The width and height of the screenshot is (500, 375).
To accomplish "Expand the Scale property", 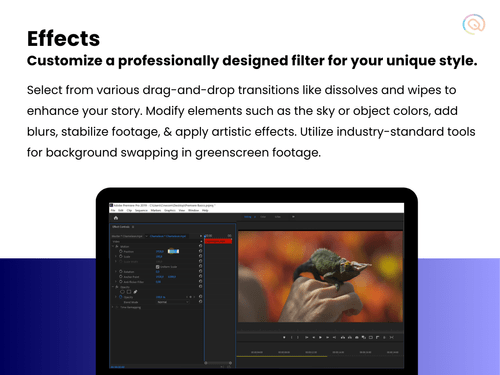I will (x=116, y=256).
